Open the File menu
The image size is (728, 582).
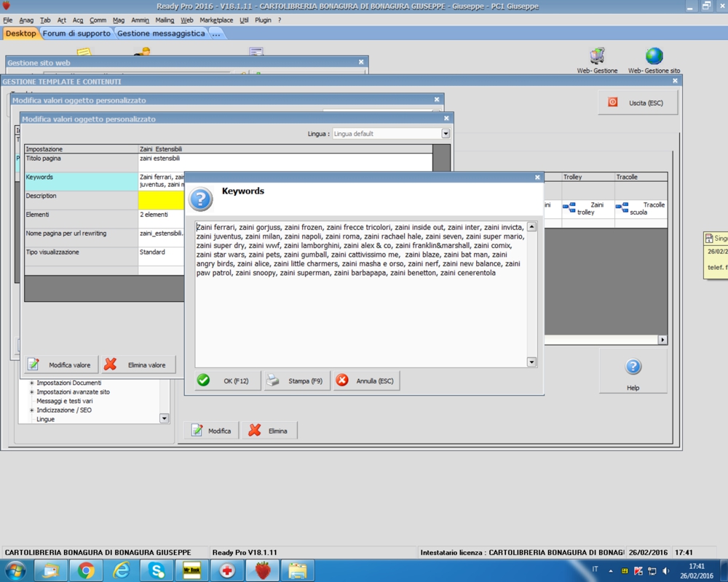8,20
